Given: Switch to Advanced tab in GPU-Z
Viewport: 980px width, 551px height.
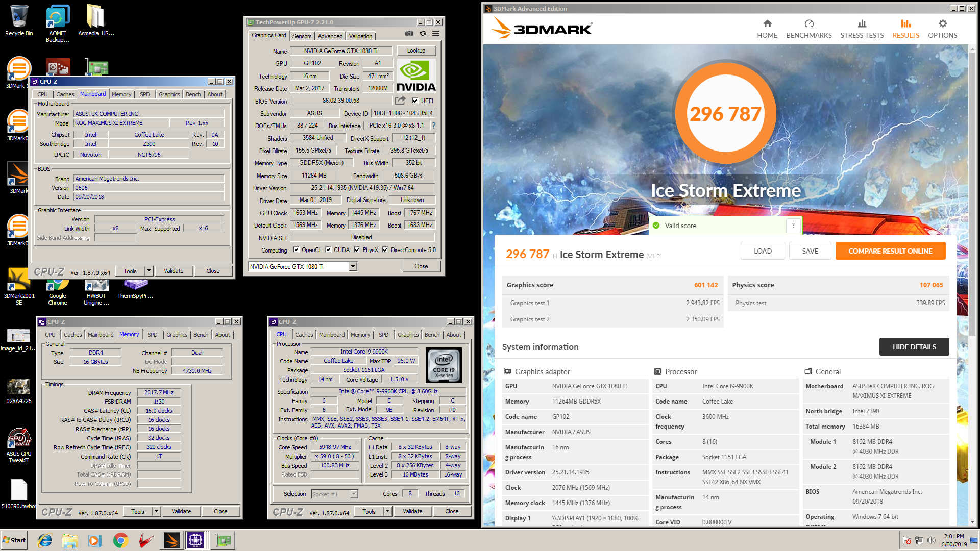Looking at the screenshot, I should coord(330,36).
